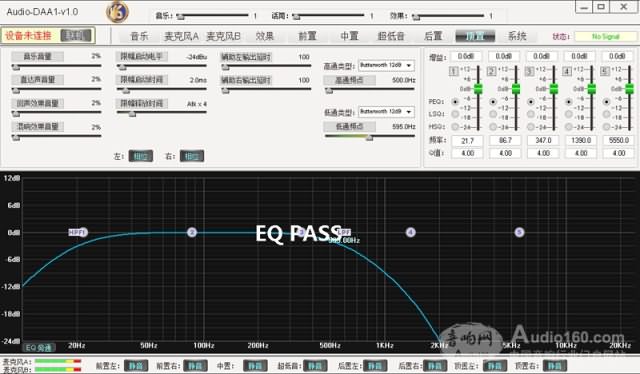Select PEQ radio for band 1
The height and width of the screenshot is (374, 640).
click(455, 101)
